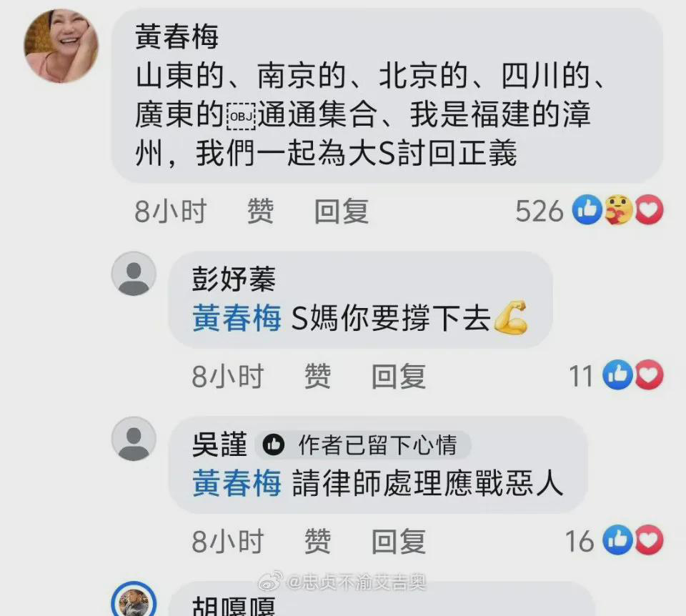
Task: Click the 彭妤蓁 commenter name
Action: click(x=234, y=279)
